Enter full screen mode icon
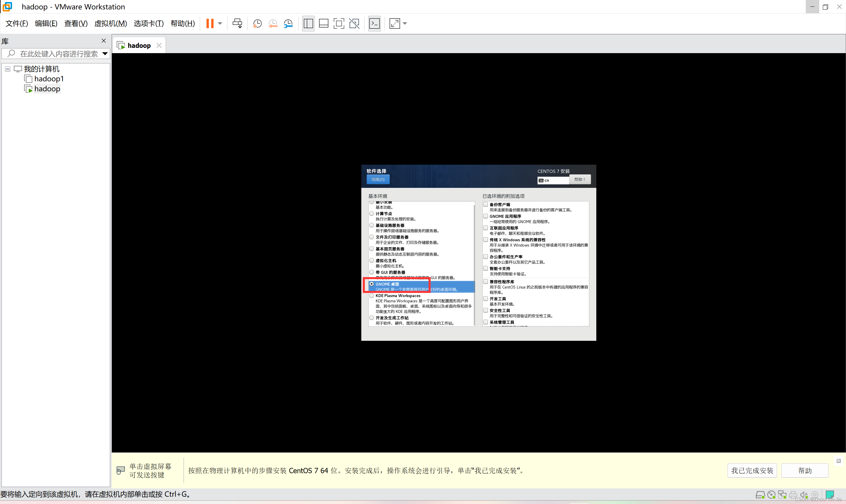846x504 pixels. click(x=339, y=23)
